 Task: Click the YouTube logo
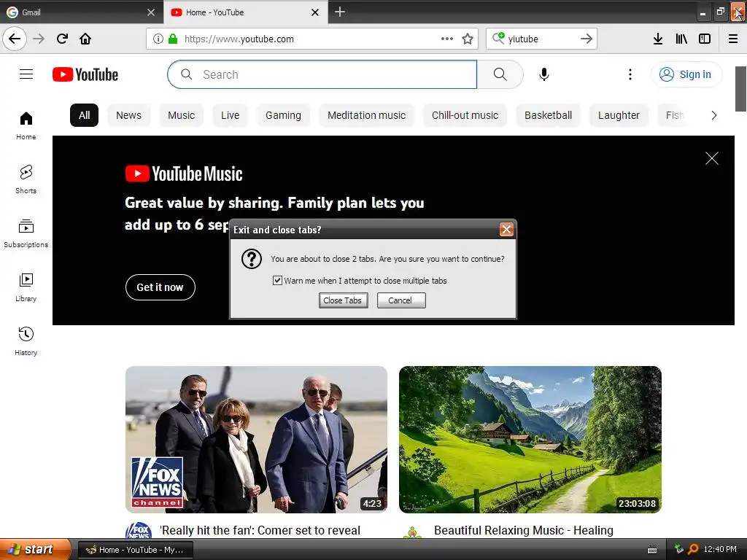pos(85,74)
